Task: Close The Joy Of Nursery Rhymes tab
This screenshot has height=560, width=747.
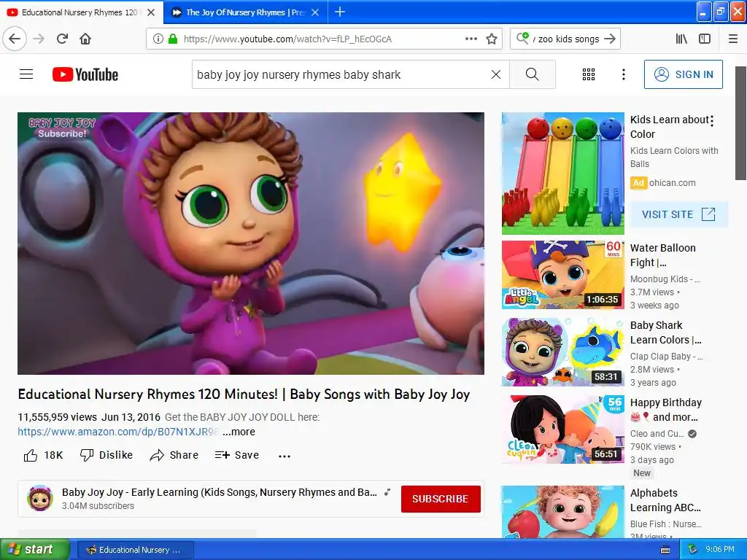Action: [315, 12]
